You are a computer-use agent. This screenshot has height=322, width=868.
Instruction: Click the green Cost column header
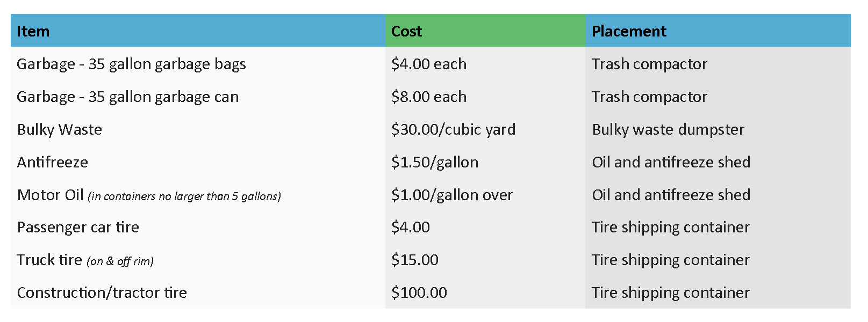click(x=407, y=31)
